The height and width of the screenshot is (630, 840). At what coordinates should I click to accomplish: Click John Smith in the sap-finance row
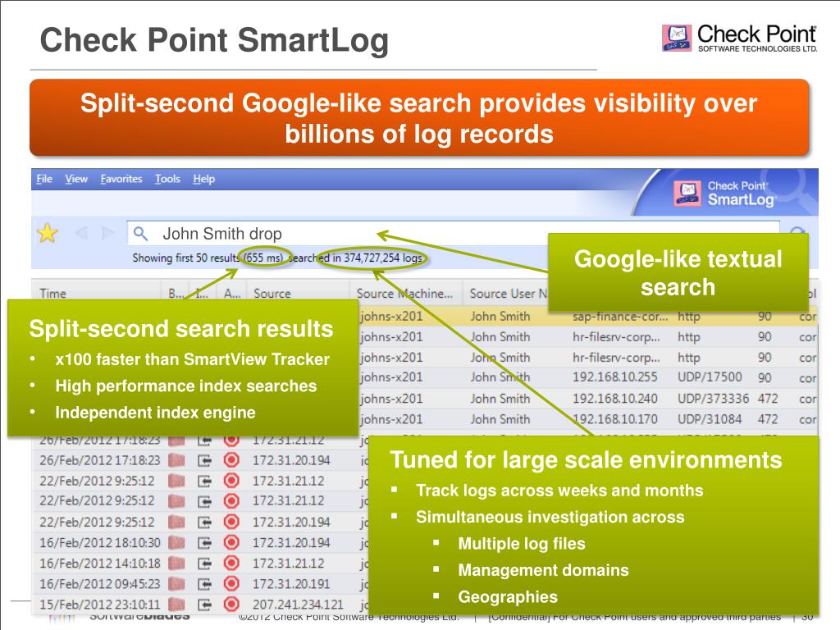coord(500,317)
